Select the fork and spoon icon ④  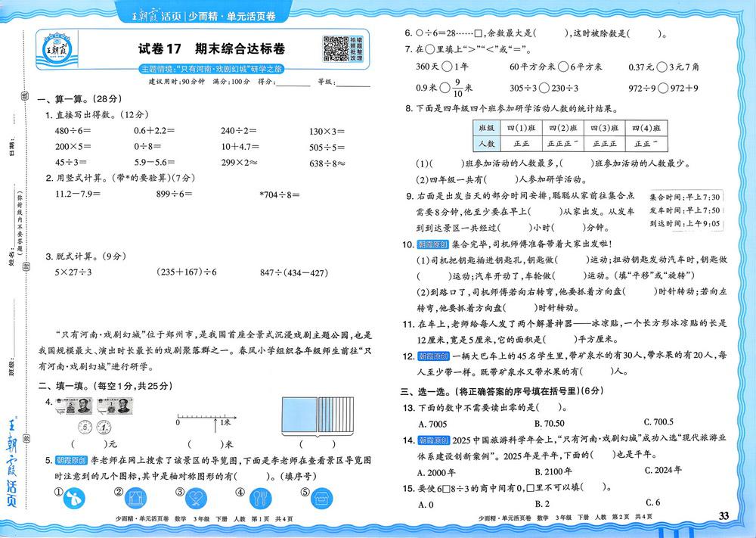(260, 499)
